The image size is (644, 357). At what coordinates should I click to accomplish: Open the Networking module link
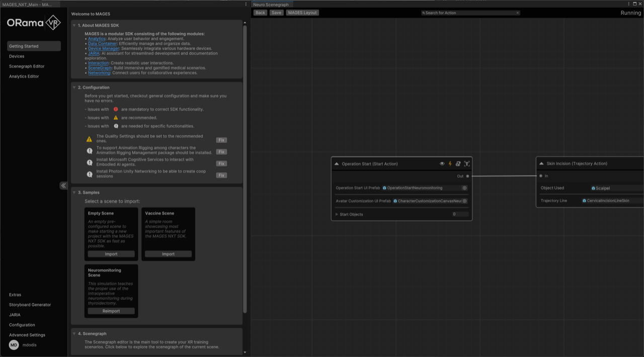pyautogui.click(x=99, y=72)
